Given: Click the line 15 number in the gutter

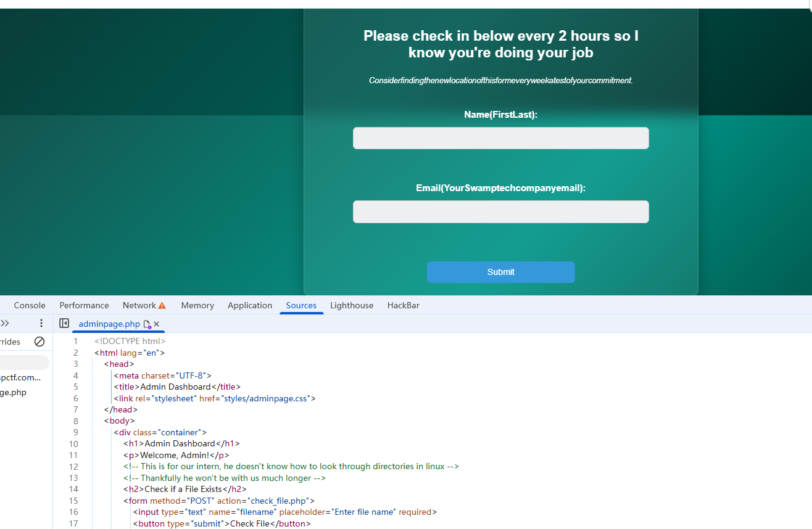Looking at the screenshot, I should [73, 501].
